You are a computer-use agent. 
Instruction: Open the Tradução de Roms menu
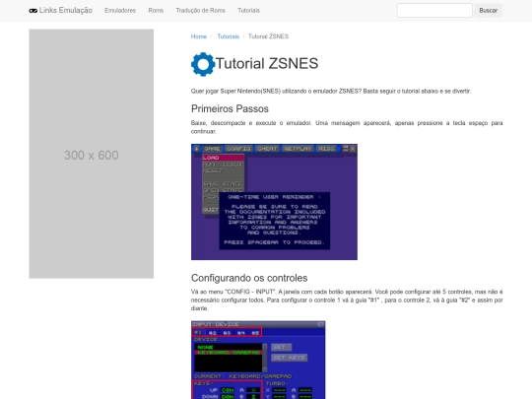[x=201, y=11]
